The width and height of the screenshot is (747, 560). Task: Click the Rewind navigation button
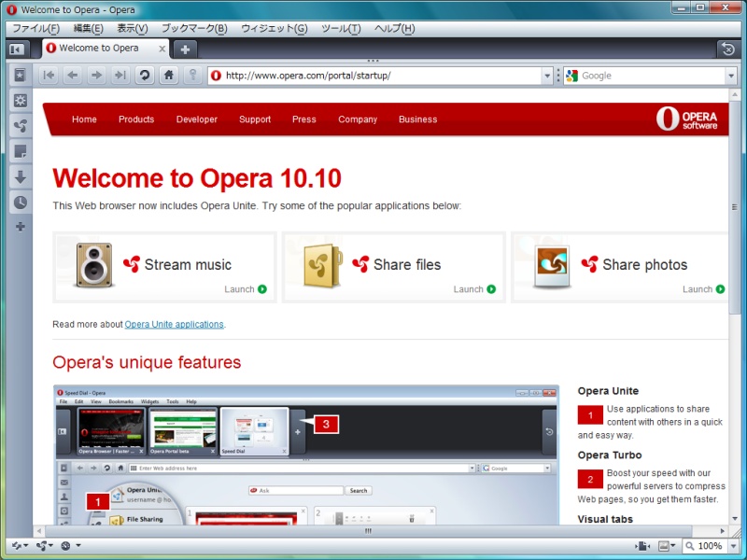[49, 76]
